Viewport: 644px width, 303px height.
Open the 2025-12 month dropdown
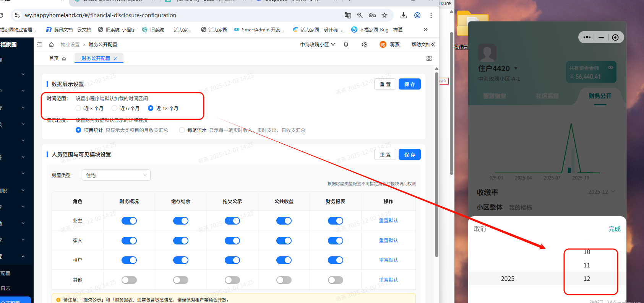(x=602, y=192)
